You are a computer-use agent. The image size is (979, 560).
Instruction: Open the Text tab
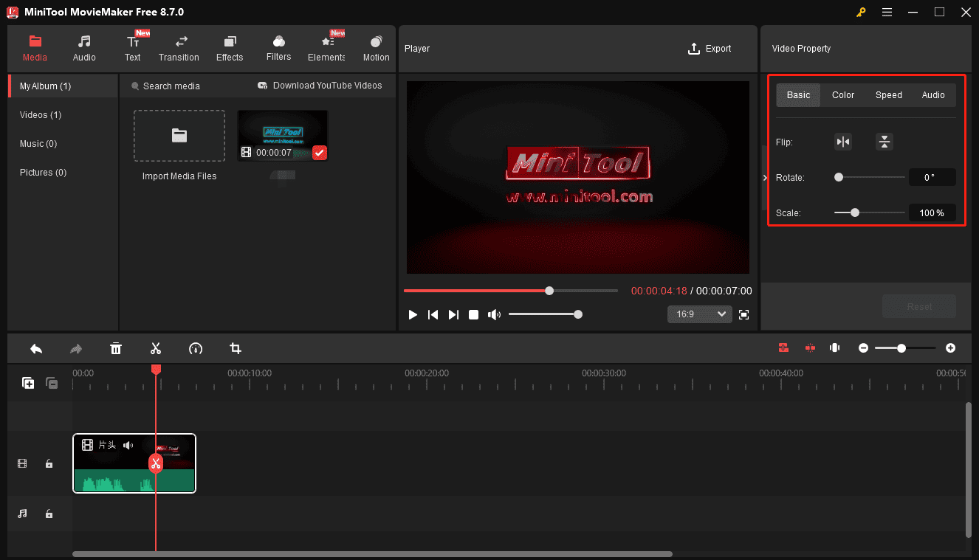(133, 48)
